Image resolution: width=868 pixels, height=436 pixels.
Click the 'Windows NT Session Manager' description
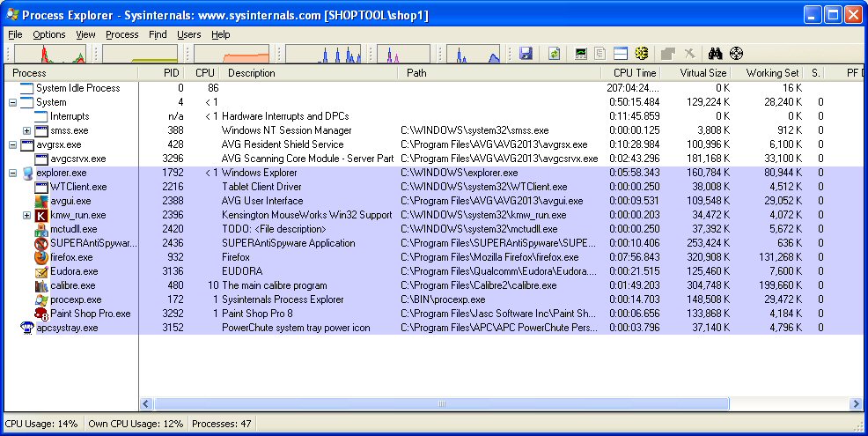(287, 130)
